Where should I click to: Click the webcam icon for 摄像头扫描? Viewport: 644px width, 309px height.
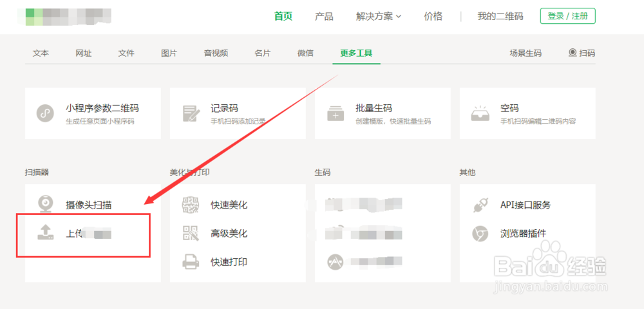point(45,204)
